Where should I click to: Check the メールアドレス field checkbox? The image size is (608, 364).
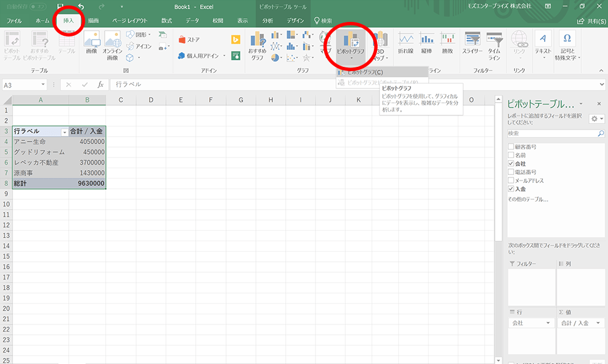coord(511,180)
